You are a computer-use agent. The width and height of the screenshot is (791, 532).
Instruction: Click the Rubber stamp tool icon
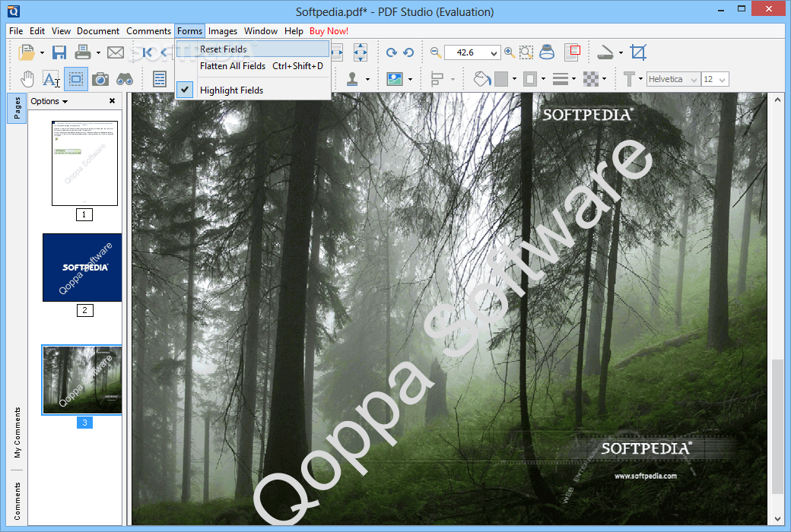click(352, 79)
